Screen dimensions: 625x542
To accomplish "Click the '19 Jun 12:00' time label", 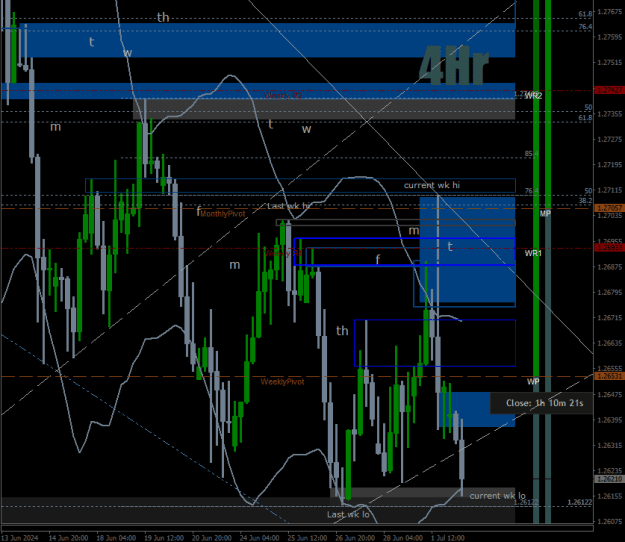I will (164, 538).
